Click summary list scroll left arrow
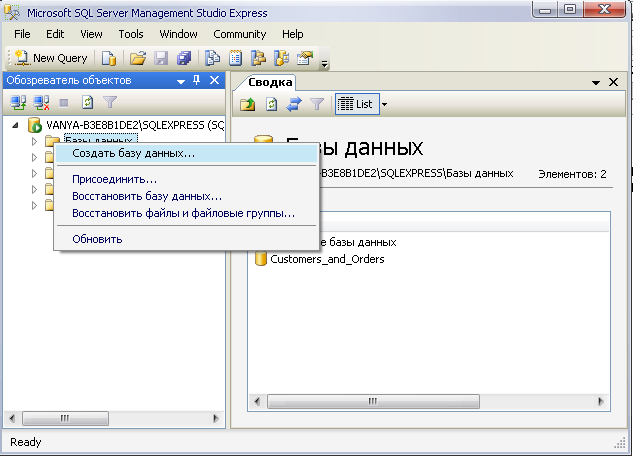This screenshot has height=456, width=633. [257, 402]
